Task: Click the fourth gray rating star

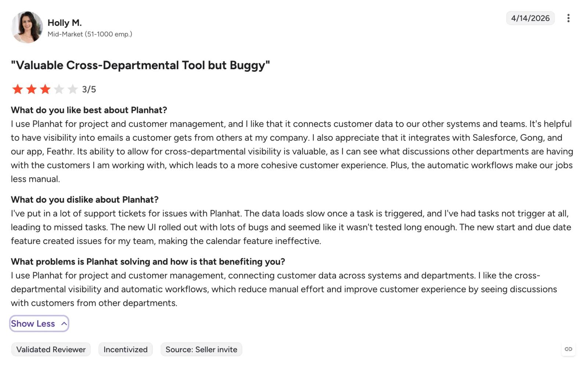Action: (59, 89)
